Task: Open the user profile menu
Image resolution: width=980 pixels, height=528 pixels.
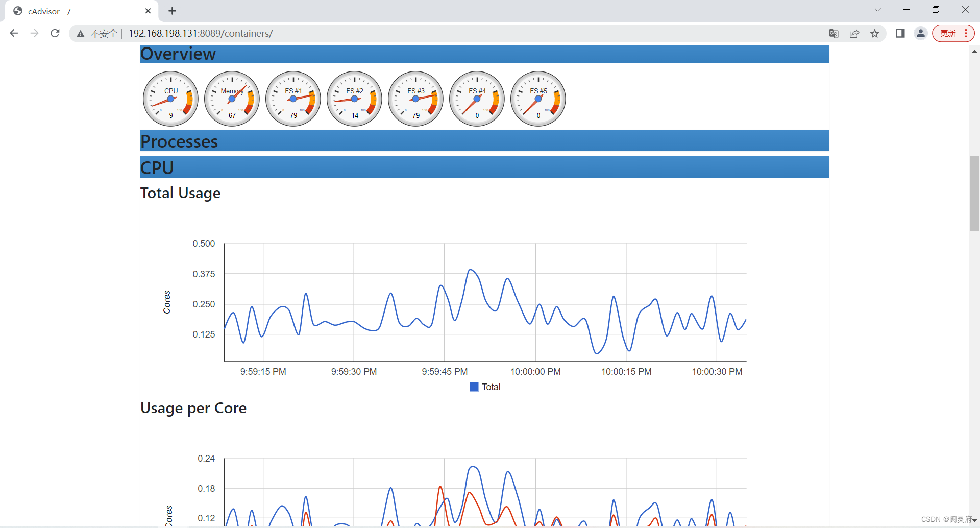Action: (920, 33)
